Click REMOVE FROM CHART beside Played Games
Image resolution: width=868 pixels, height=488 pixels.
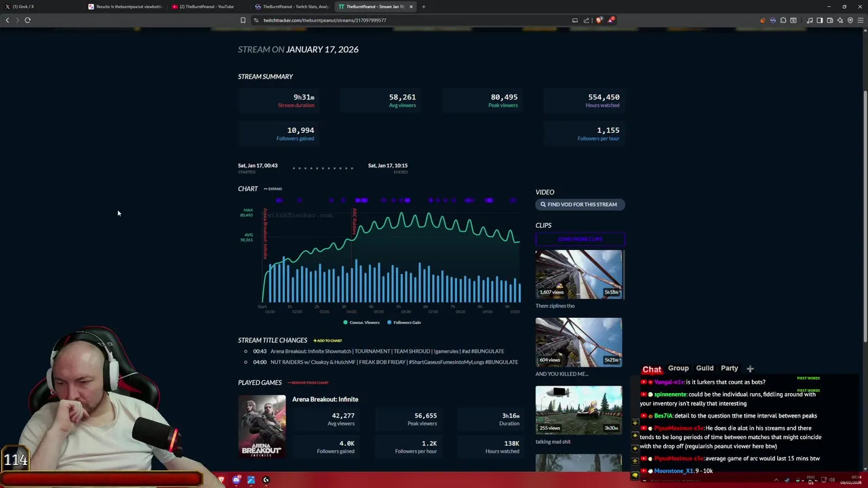pos(308,383)
